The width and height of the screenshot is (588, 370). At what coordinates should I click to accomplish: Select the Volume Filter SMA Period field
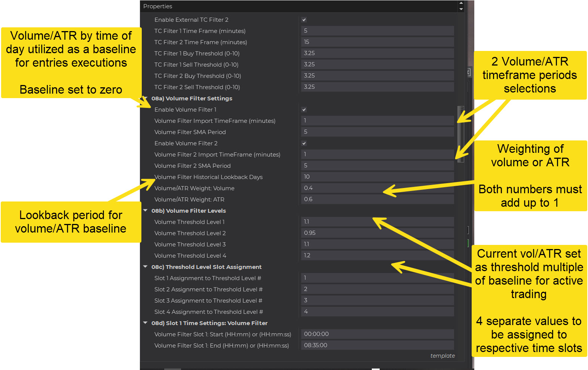pos(377,132)
